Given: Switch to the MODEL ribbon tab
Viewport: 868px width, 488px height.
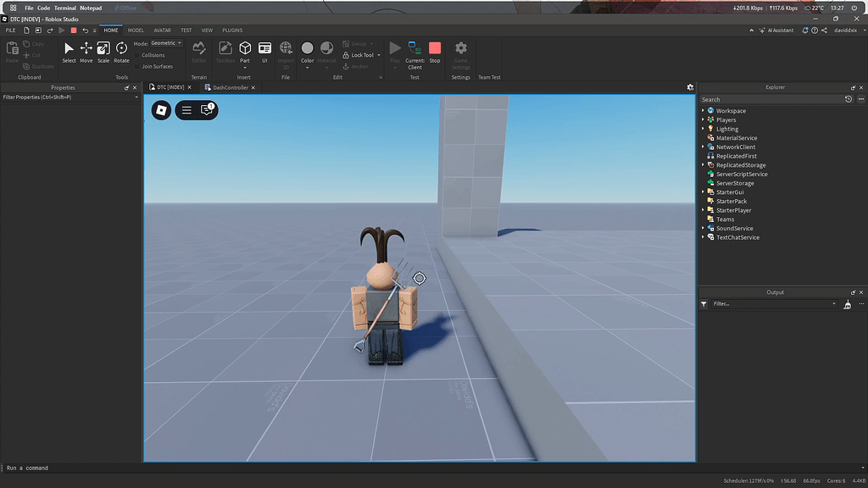Looking at the screenshot, I should click(x=136, y=30).
